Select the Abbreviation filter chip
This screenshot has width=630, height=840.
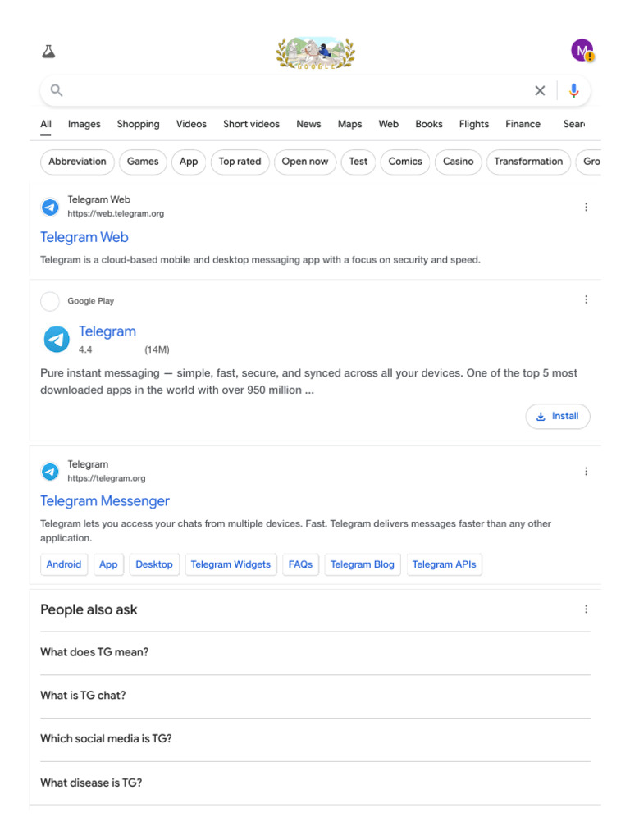pos(77,162)
